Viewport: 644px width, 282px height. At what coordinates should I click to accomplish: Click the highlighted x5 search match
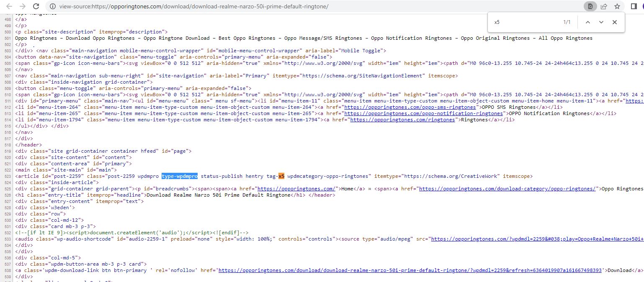tap(281, 176)
